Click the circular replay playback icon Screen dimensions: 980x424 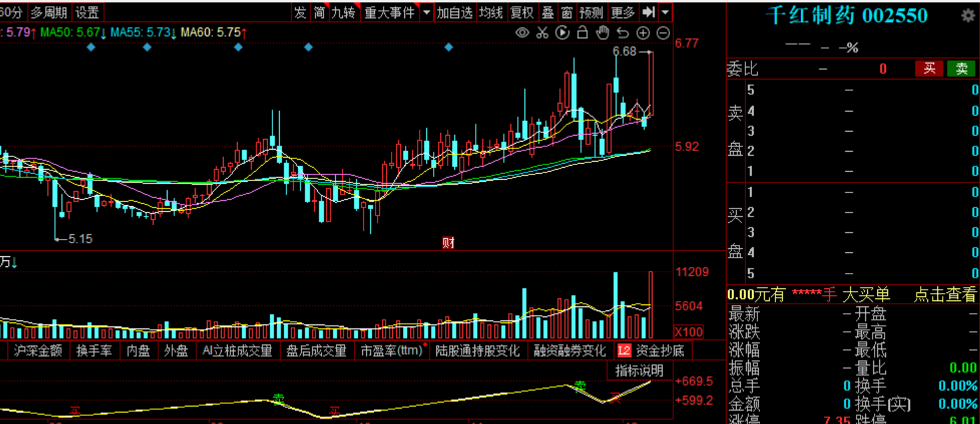pos(562,33)
